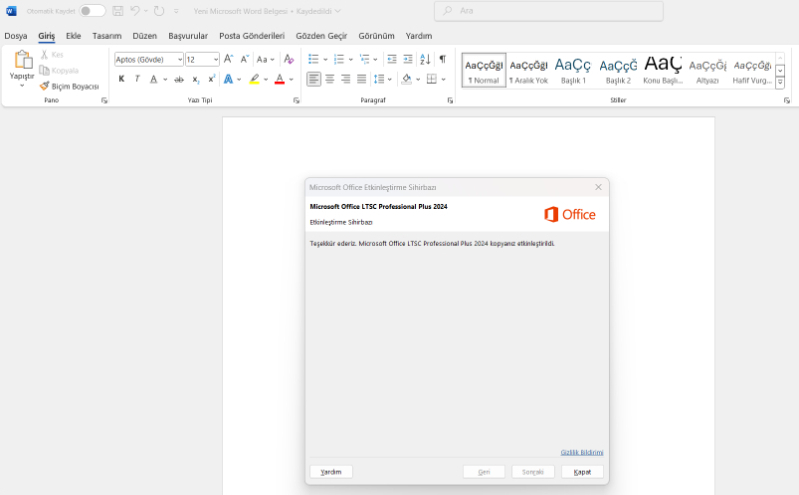Screen dimensions: 799x495
Task: Expand highlight color dropdown arrow
Action: click(266, 79)
